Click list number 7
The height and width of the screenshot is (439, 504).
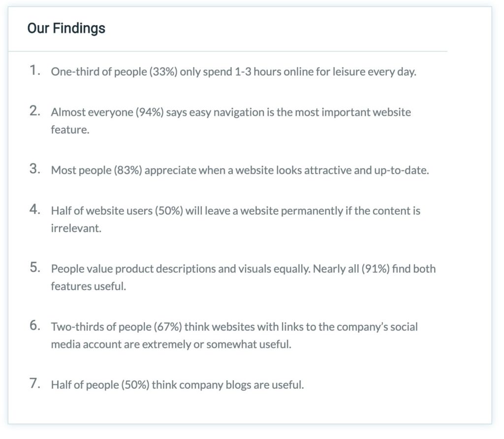pos(34,384)
